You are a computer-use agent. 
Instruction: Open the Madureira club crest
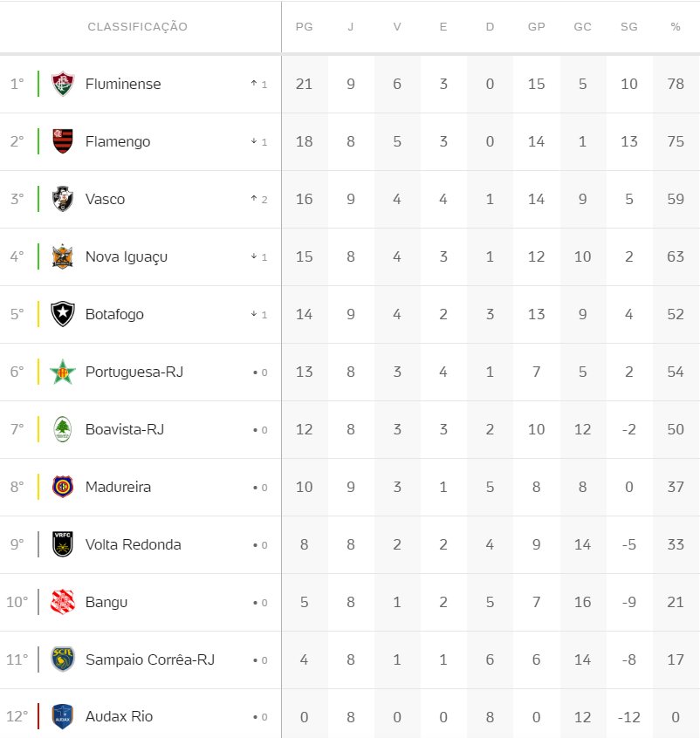click(63, 487)
